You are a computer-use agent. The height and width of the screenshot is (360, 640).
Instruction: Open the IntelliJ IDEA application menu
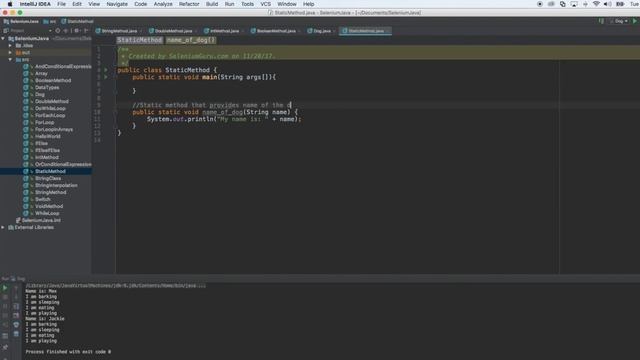(x=35, y=4)
